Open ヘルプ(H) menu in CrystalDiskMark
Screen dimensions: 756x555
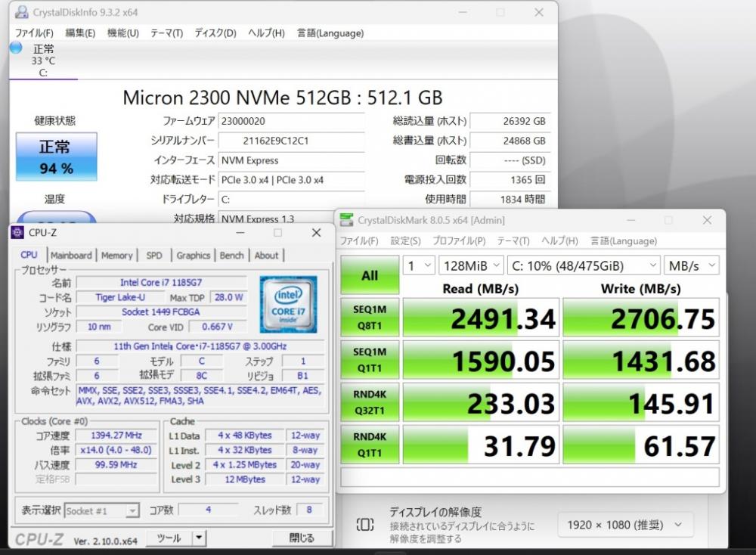559,240
